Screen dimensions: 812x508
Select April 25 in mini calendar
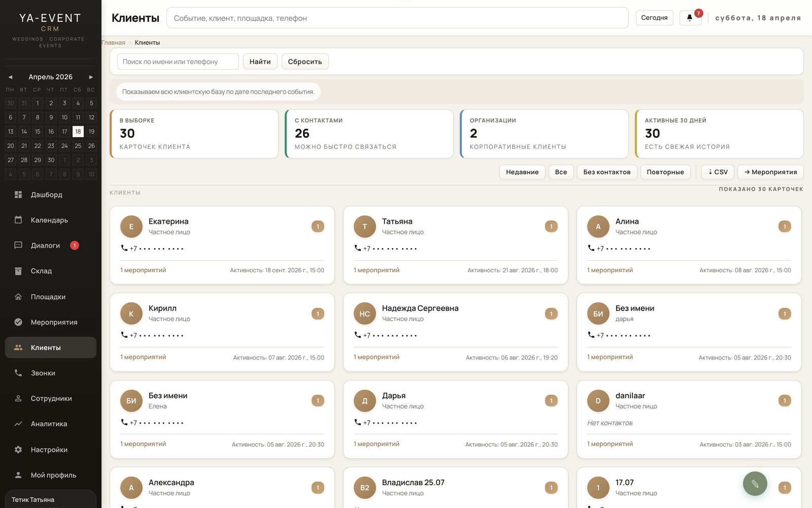point(78,146)
